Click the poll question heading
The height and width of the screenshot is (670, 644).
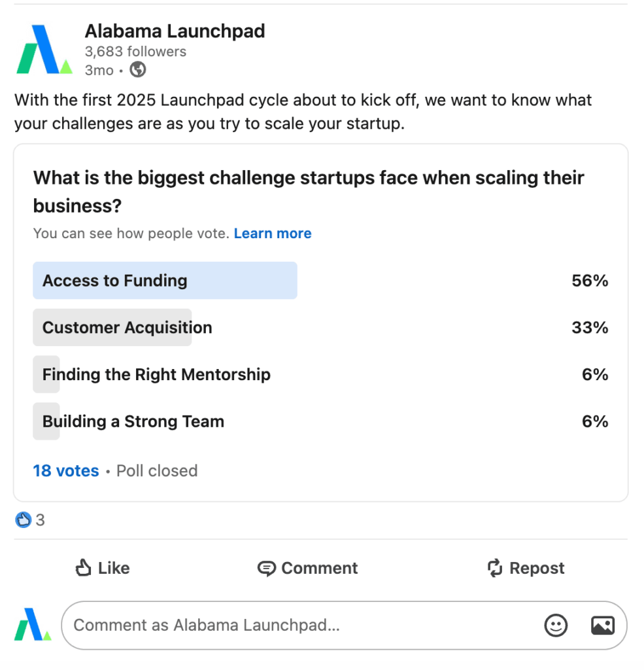(308, 191)
